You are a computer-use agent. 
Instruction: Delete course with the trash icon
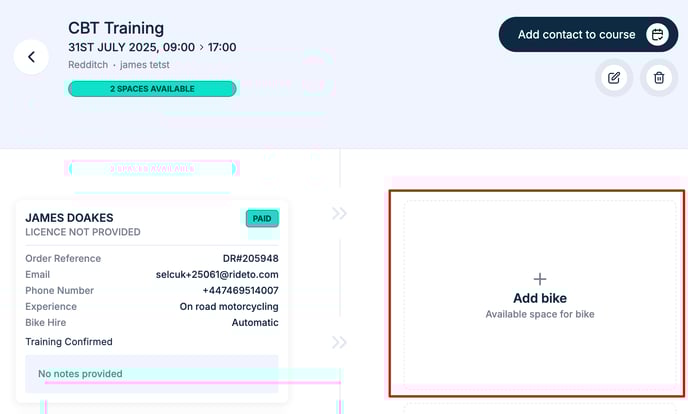658,77
